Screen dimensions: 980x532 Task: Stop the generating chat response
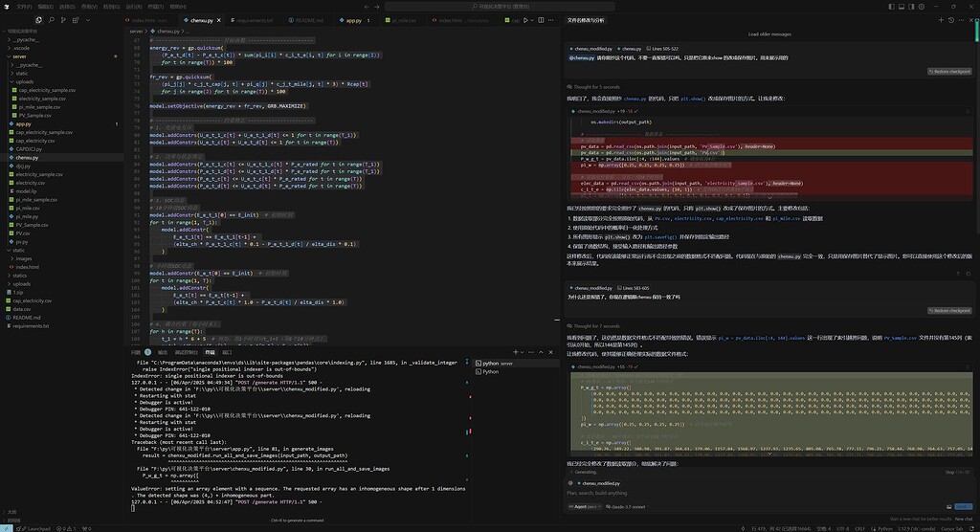(948, 472)
